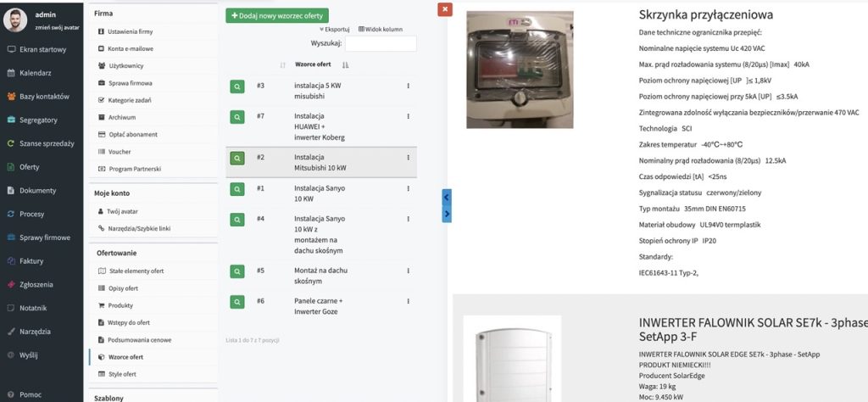Open Widok kolumn column view
The width and height of the screenshot is (868, 402).
pyautogui.click(x=381, y=30)
